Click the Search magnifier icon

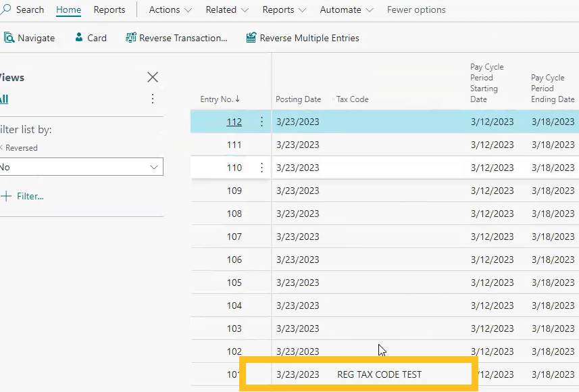6,10
